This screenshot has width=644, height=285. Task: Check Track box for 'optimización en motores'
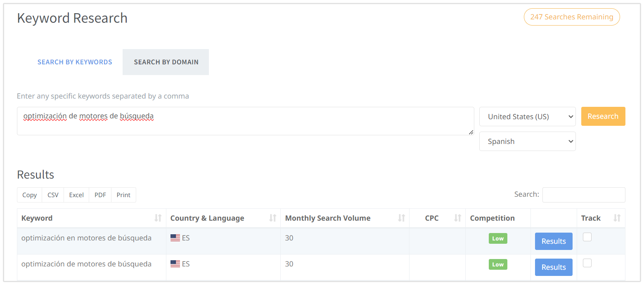click(x=587, y=237)
